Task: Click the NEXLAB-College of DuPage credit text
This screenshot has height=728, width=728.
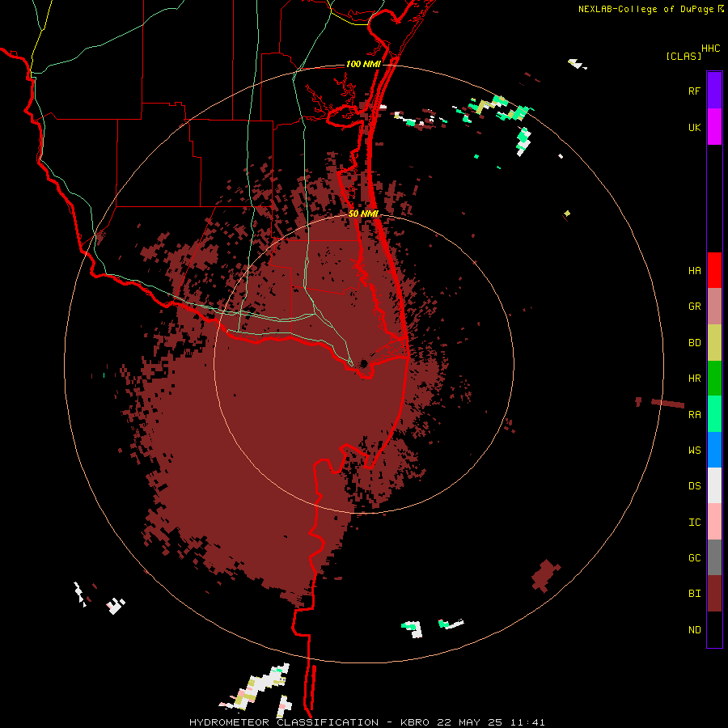Action: click(645, 9)
